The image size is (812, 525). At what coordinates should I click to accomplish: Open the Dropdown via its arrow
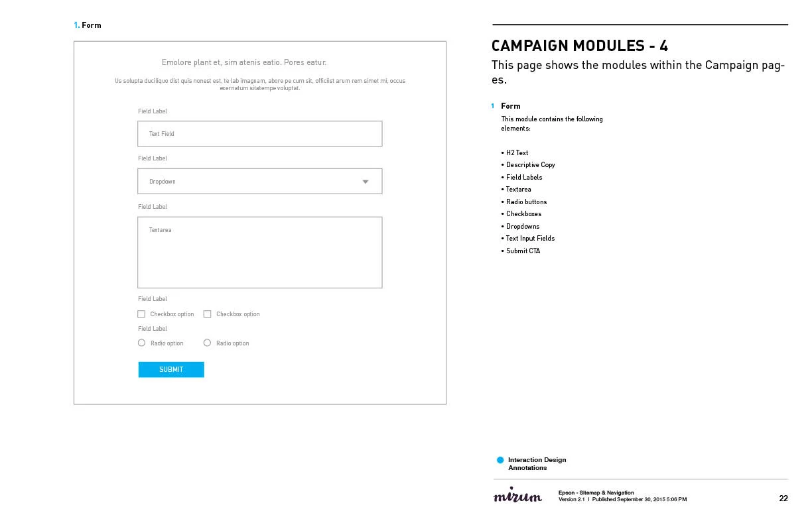click(366, 182)
